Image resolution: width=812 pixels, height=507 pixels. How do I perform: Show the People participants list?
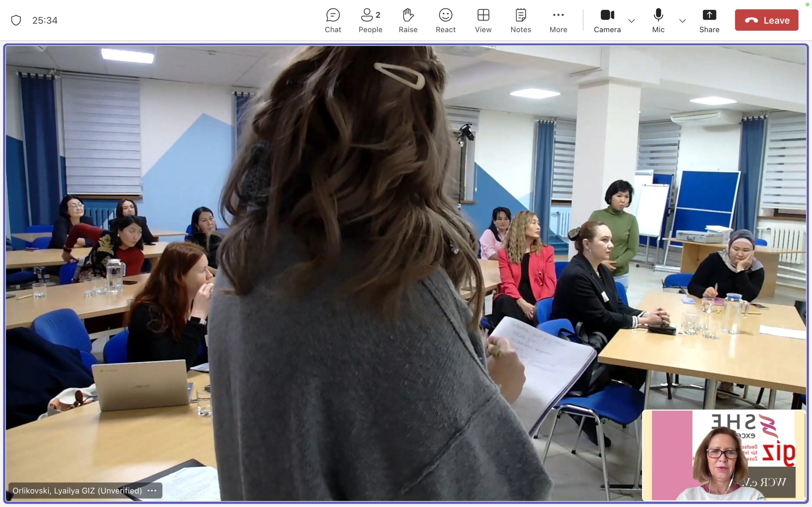click(370, 21)
